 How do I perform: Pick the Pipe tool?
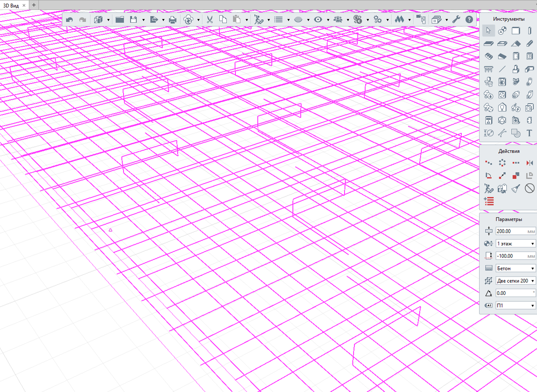click(529, 82)
